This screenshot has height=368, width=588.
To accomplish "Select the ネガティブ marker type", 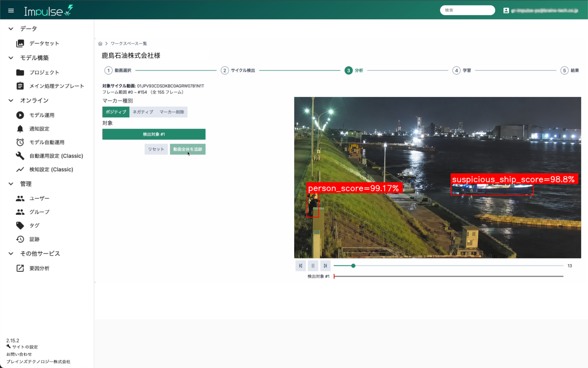I will pos(143,112).
